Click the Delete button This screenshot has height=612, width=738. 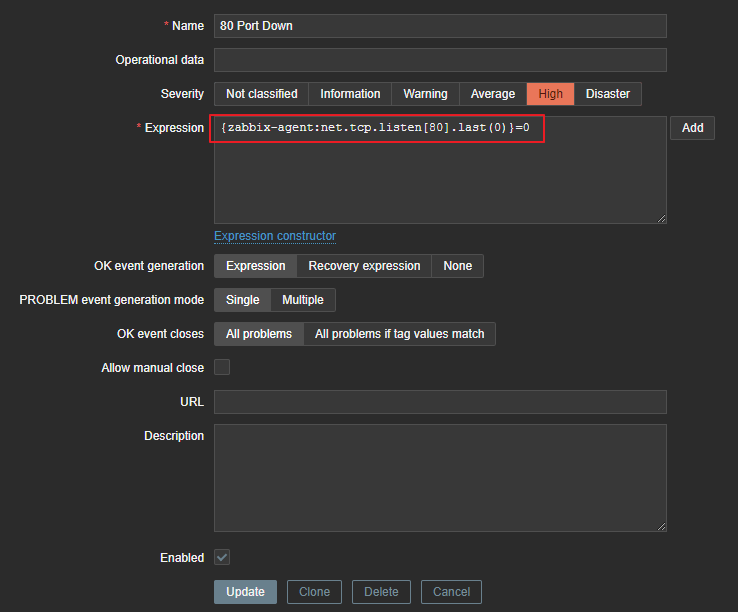pyautogui.click(x=381, y=592)
